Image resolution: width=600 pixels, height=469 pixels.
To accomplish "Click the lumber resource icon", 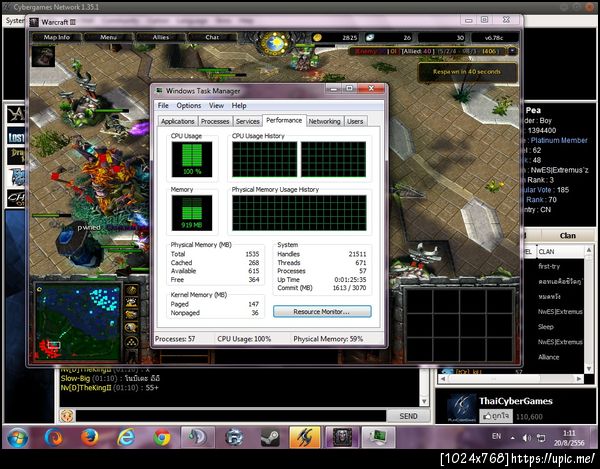I will tap(370, 37).
